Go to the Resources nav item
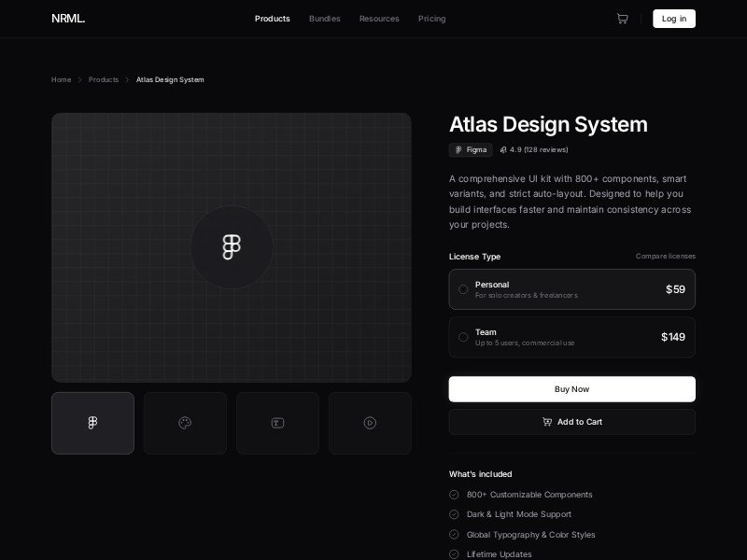This screenshot has width=747, height=560. click(379, 19)
